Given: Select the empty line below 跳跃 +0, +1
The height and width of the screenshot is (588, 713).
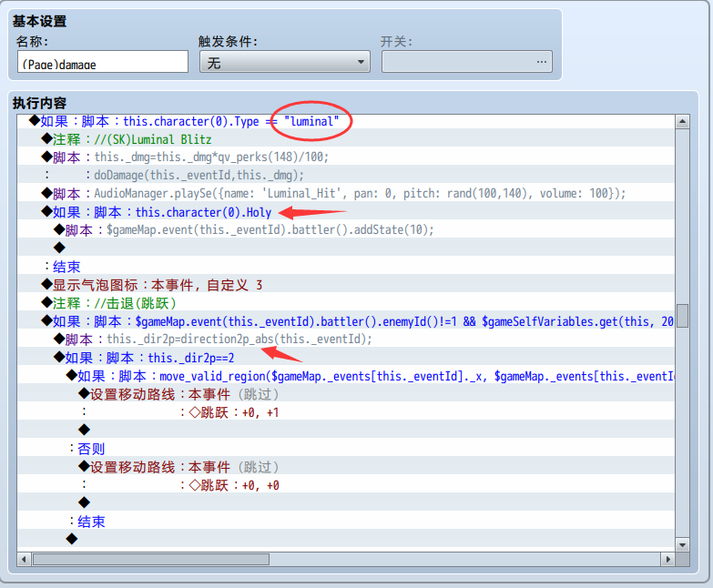Looking at the screenshot, I should tap(346, 431).
